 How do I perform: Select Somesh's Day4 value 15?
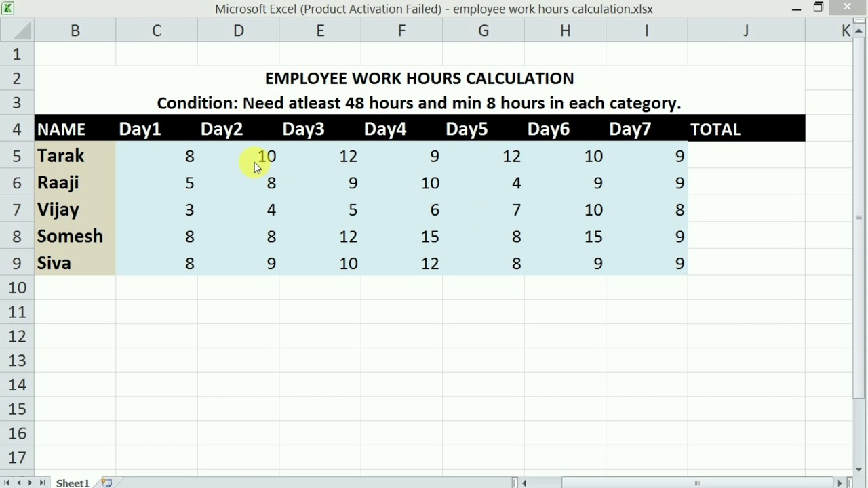pos(402,236)
